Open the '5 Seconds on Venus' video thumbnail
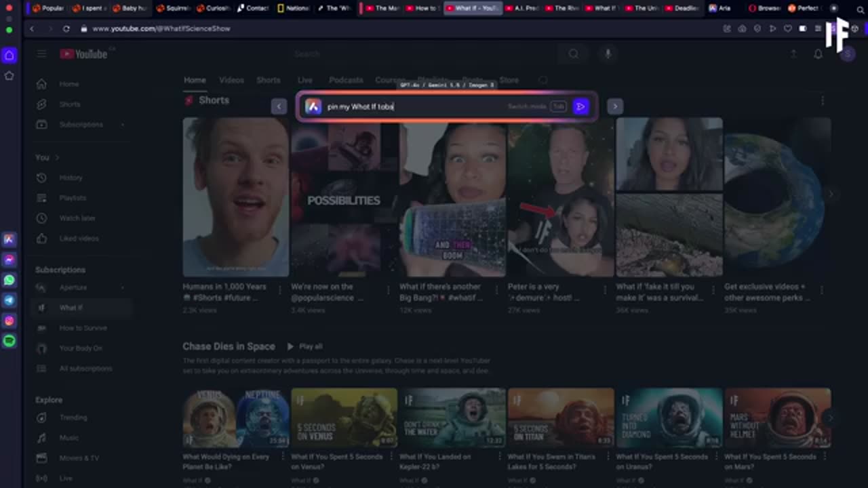 [x=344, y=418]
